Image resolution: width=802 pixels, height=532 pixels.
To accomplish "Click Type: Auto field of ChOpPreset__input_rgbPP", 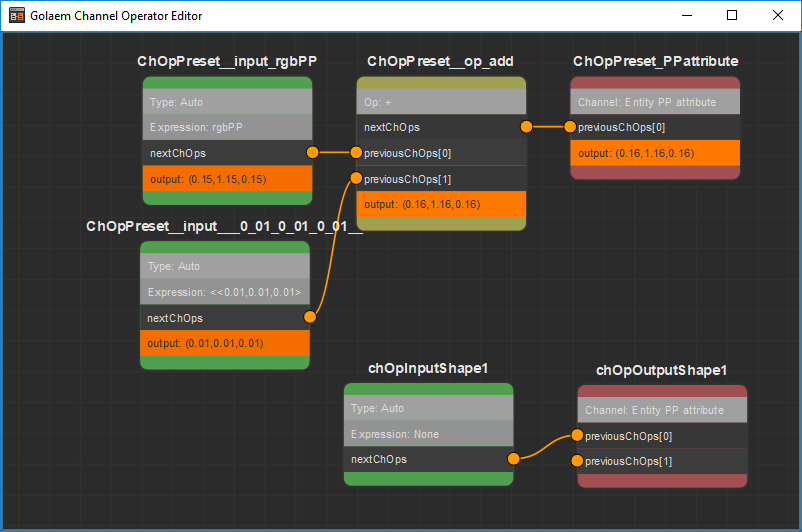I will pos(227,102).
